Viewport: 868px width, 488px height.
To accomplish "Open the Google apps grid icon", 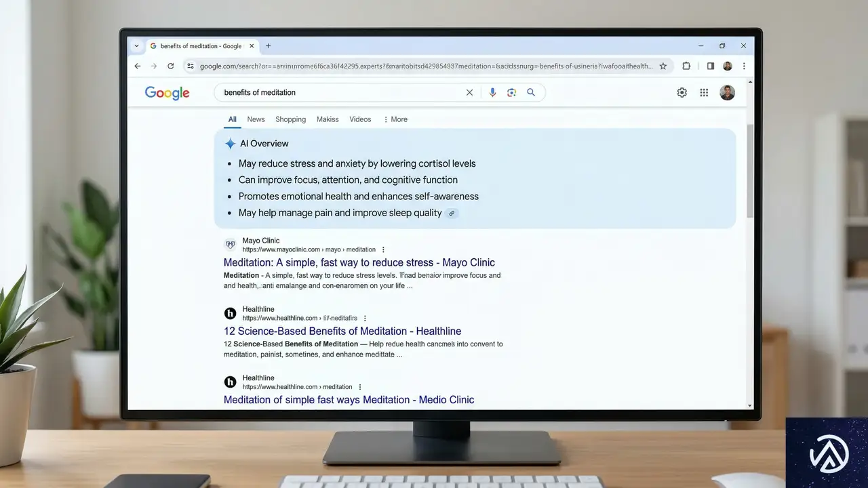I will pos(704,92).
